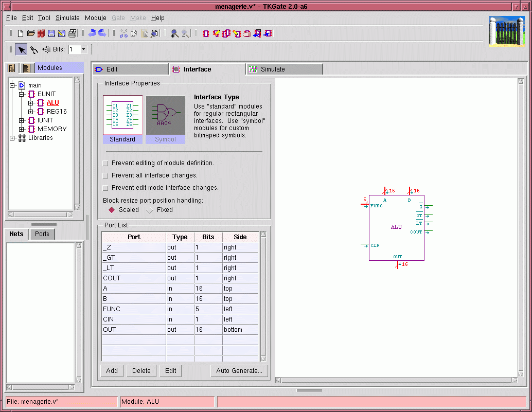The height and width of the screenshot is (412, 532).
Task: Click the Auto Generate button
Action: coord(239,371)
